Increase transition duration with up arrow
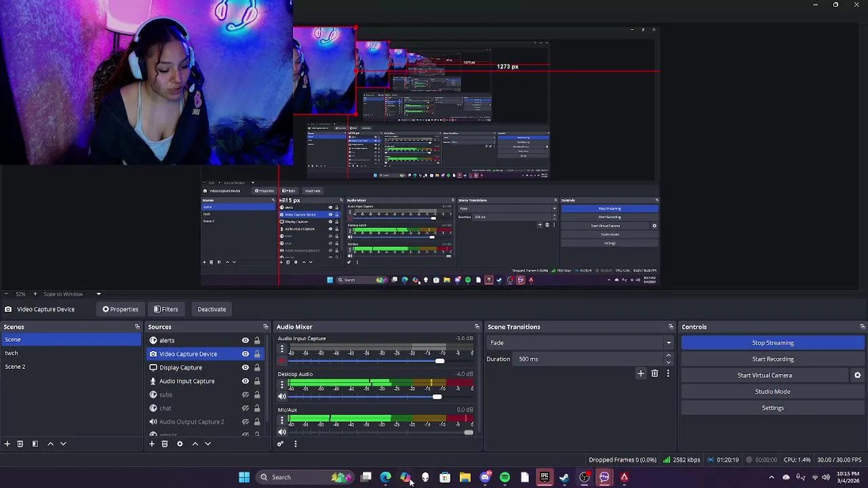The width and height of the screenshot is (868, 488). point(669,356)
